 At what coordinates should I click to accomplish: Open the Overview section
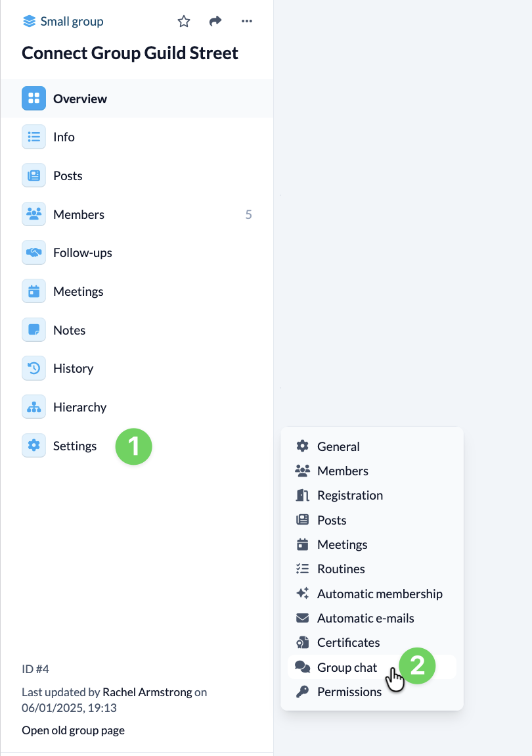tap(79, 99)
